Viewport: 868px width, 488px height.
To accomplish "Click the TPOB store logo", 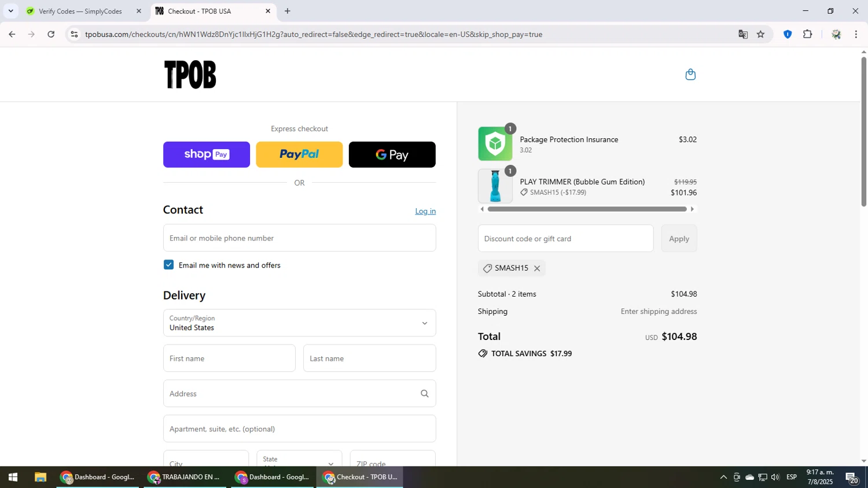I will [x=190, y=75].
